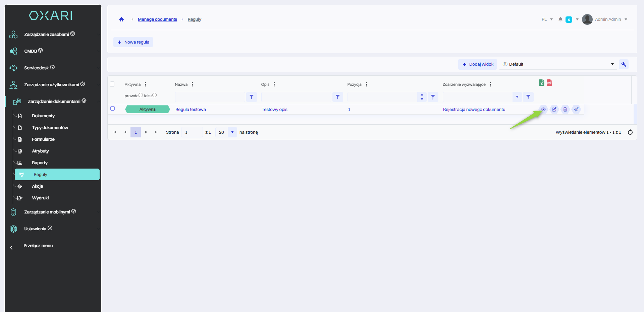Open Akcje in sidebar menu
This screenshot has width=644, height=312.
38,186
